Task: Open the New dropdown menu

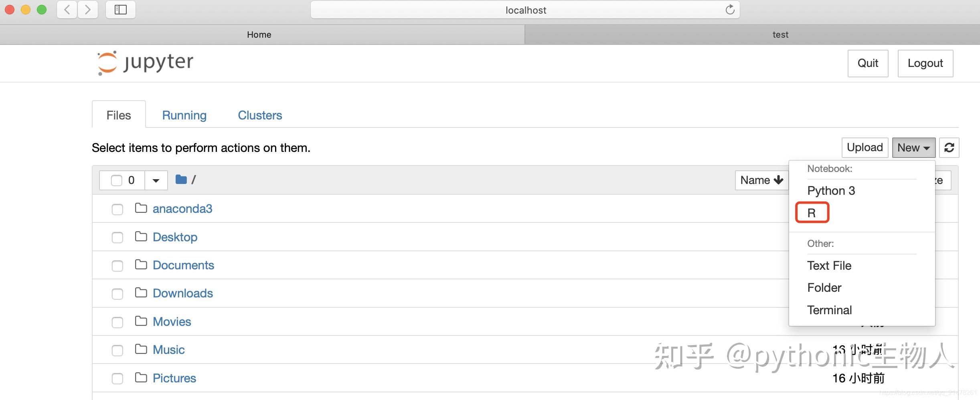Action: [913, 147]
